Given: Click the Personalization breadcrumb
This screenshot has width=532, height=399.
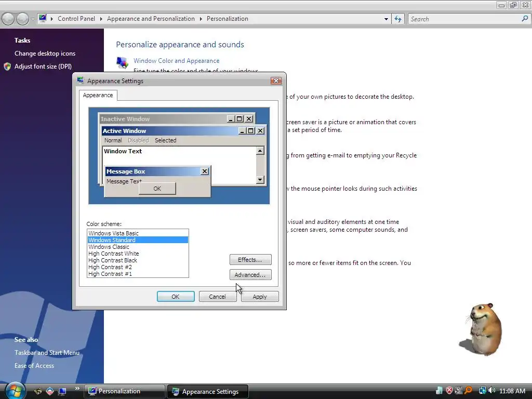Looking at the screenshot, I should tap(228, 19).
